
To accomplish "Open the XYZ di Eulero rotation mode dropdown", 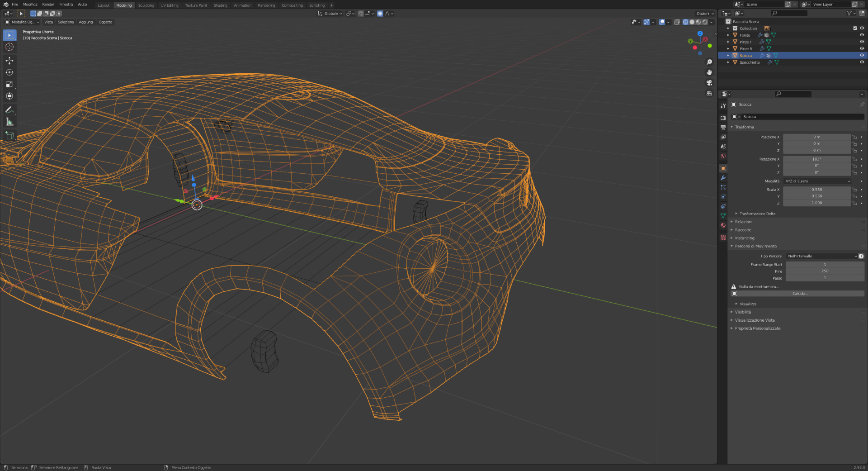I will point(817,181).
